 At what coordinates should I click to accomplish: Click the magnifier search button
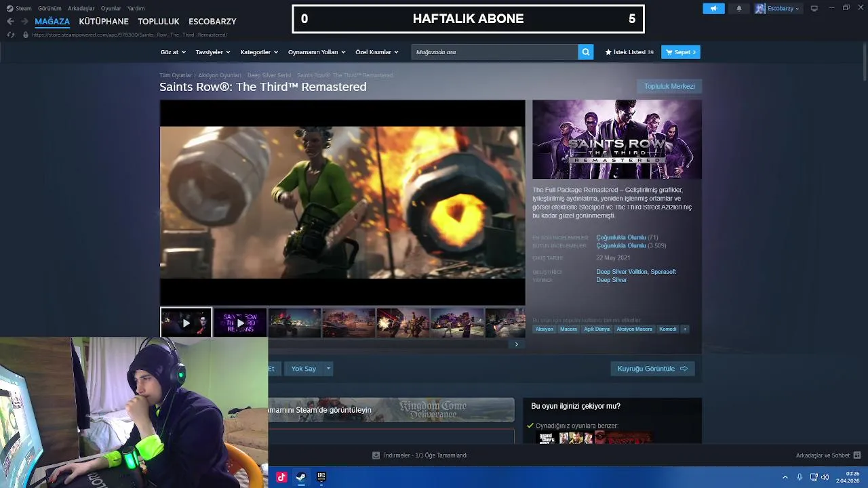(586, 52)
